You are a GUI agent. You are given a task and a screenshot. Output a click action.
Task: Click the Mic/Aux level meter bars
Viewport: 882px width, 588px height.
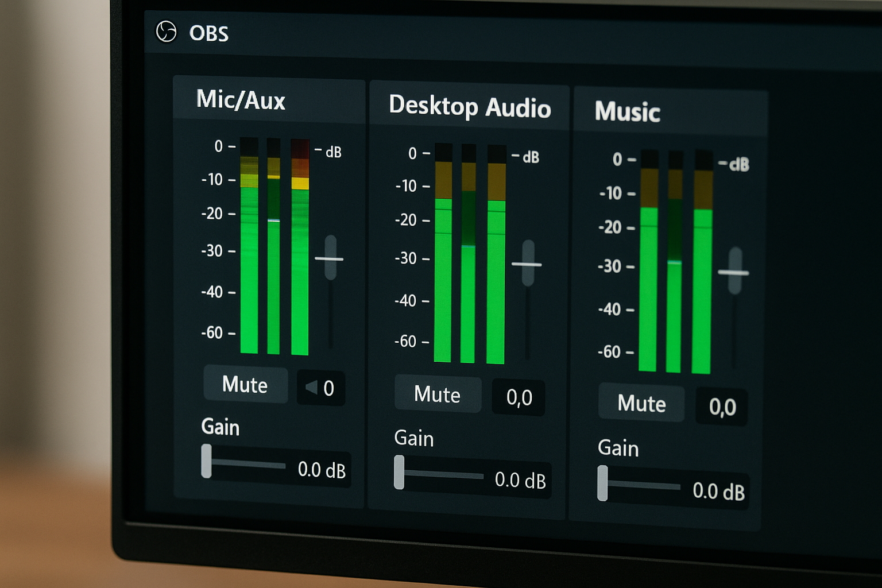(274, 246)
